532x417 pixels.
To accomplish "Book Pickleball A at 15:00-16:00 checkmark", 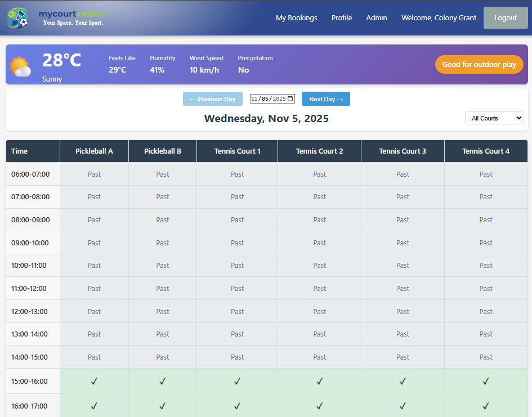I will 94,382.
